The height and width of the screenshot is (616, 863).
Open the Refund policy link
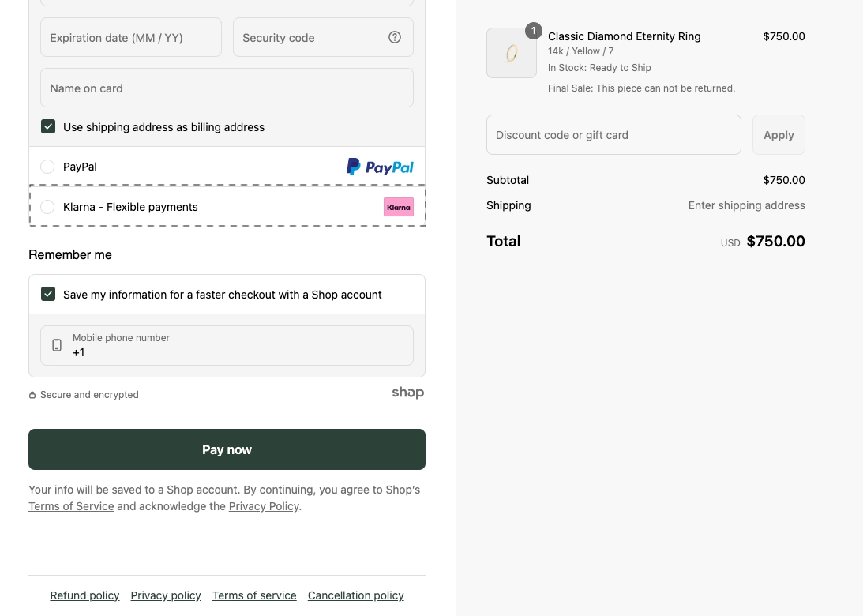point(84,595)
